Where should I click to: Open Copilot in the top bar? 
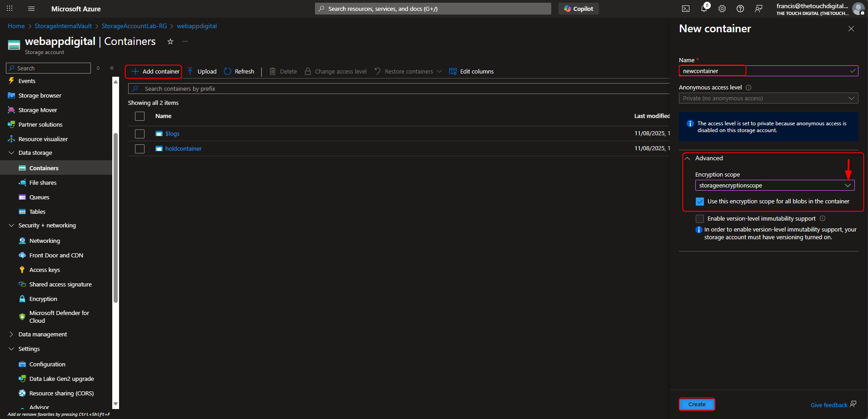pos(578,8)
